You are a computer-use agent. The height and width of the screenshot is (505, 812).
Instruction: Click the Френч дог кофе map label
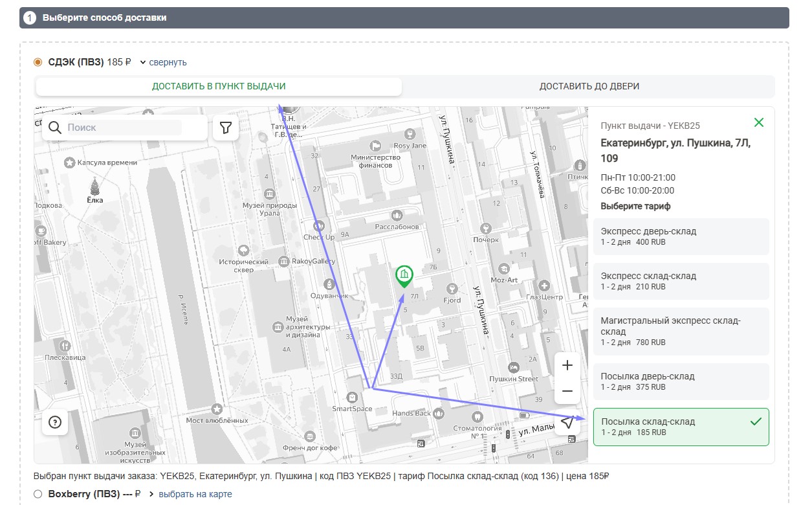(311, 447)
